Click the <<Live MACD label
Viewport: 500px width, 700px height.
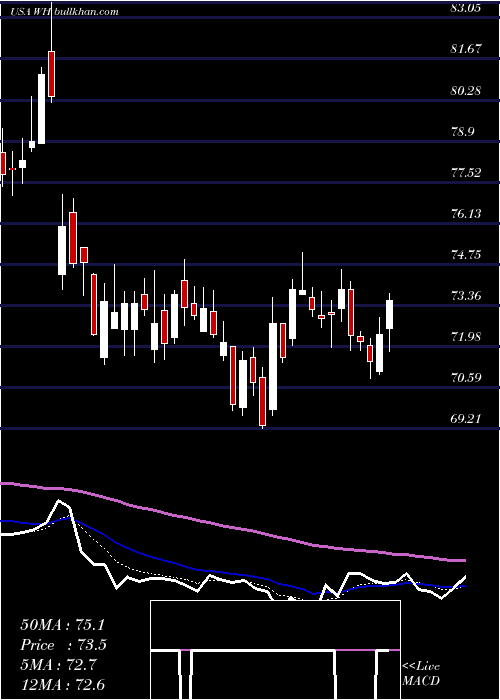pyautogui.click(x=421, y=674)
